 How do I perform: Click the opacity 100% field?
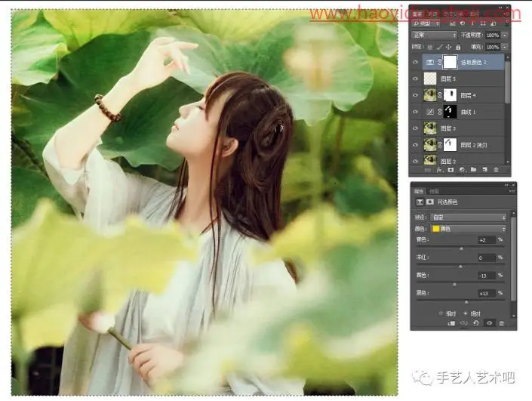pyautogui.click(x=493, y=35)
